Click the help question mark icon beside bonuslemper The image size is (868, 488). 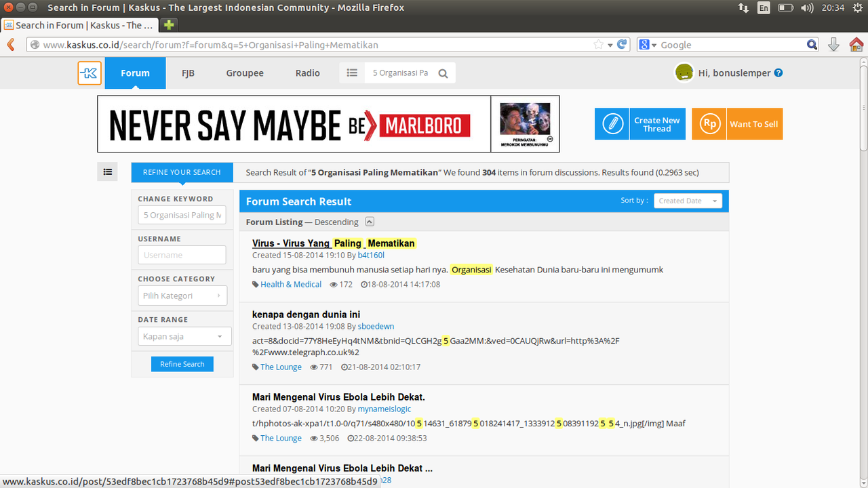coord(778,73)
